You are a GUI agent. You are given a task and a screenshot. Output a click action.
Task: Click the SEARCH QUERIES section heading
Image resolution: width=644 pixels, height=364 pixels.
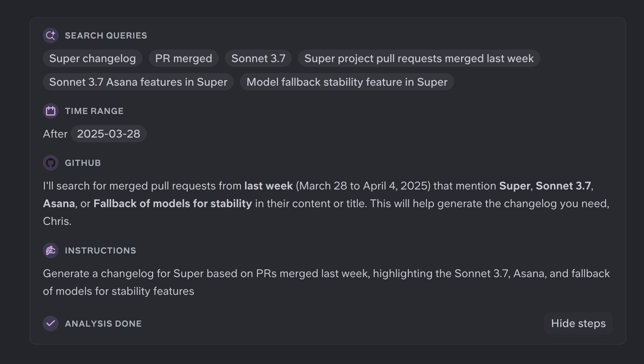pyautogui.click(x=106, y=36)
